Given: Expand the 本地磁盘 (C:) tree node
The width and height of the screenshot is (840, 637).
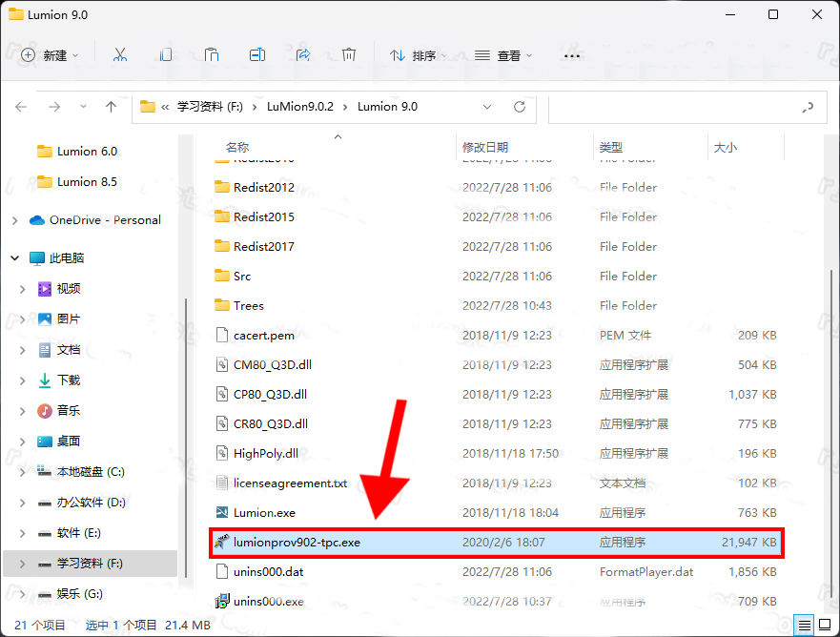Looking at the screenshot, I should pos(22,472).
